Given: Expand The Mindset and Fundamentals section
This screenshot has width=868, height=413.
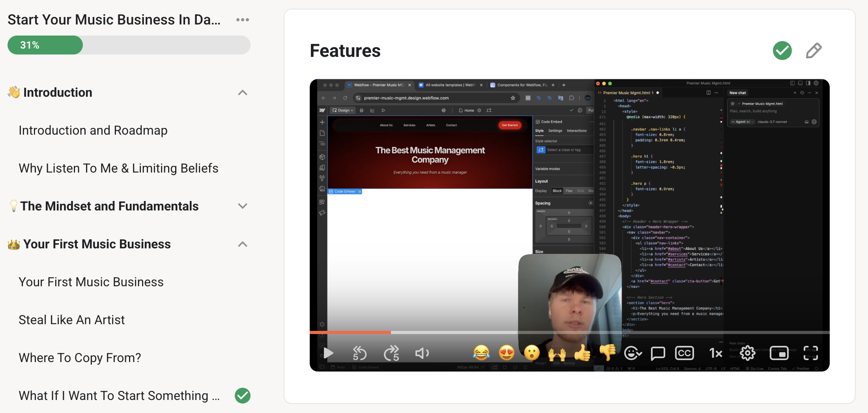Looking at the screenshot, I should coord(243,206).
